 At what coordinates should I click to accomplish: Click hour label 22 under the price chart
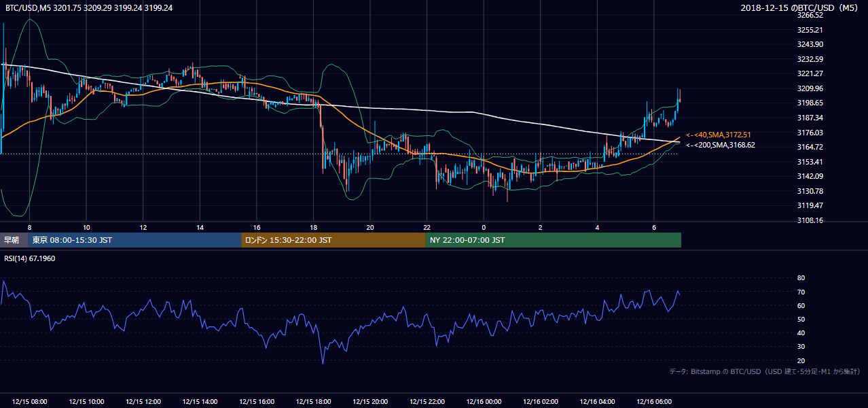(x=427, y=227)
